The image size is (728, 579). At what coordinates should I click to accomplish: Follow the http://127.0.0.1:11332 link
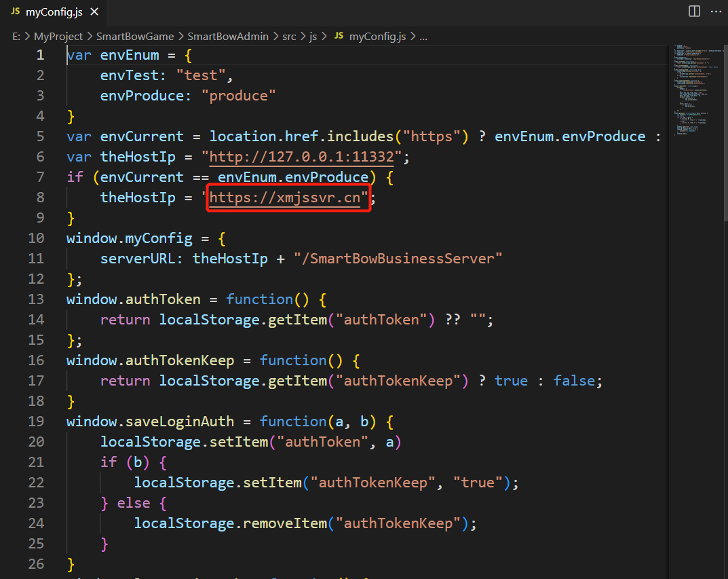coord(301,157)
